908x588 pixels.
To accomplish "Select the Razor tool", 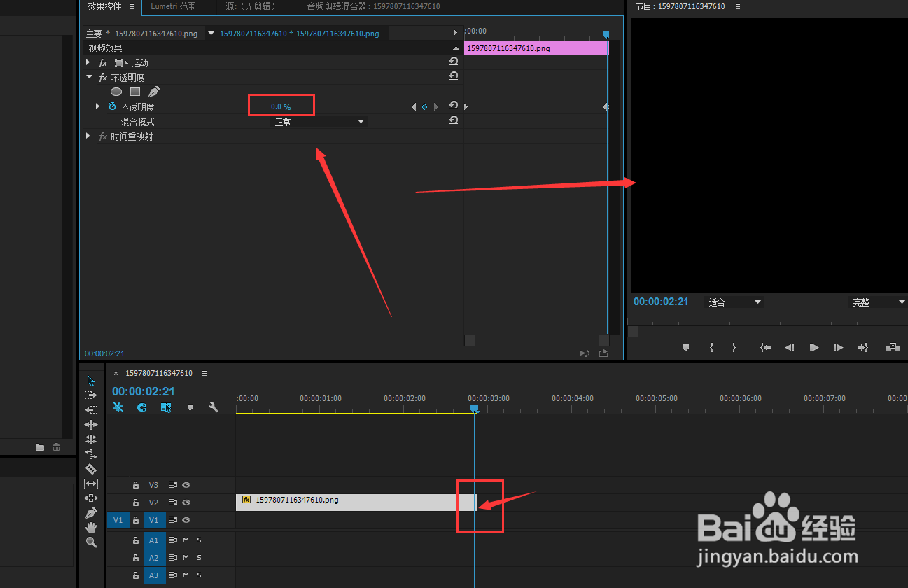I will click(91, 469).
